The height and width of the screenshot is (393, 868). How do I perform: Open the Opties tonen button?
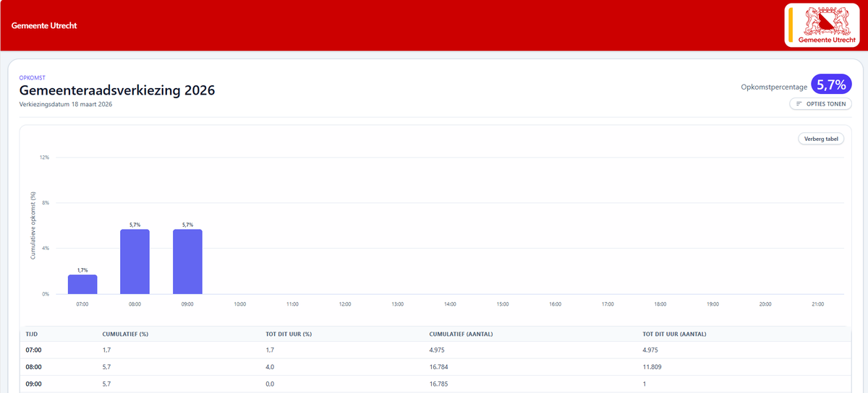820,104
